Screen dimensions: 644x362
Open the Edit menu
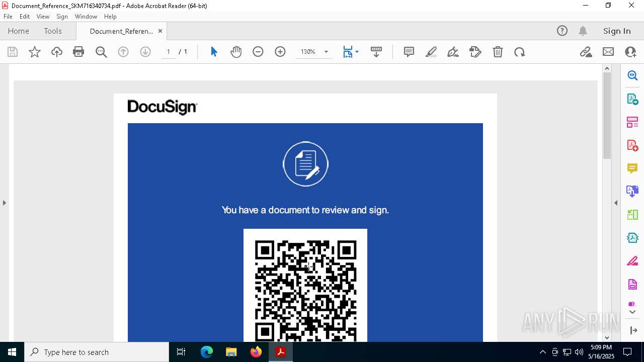(x=25, y=16)
